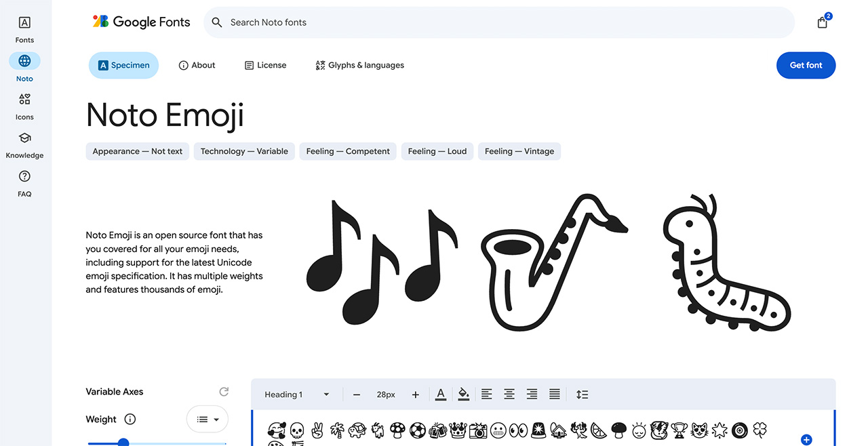Click the soccer ball emoji in preview
868x446 pixels.
tap(418, 430)
